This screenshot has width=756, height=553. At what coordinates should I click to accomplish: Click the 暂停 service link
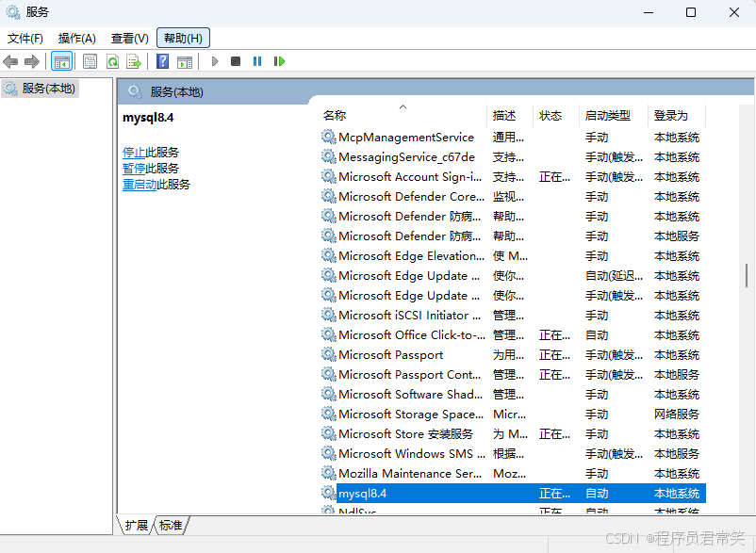coord(134,169)
